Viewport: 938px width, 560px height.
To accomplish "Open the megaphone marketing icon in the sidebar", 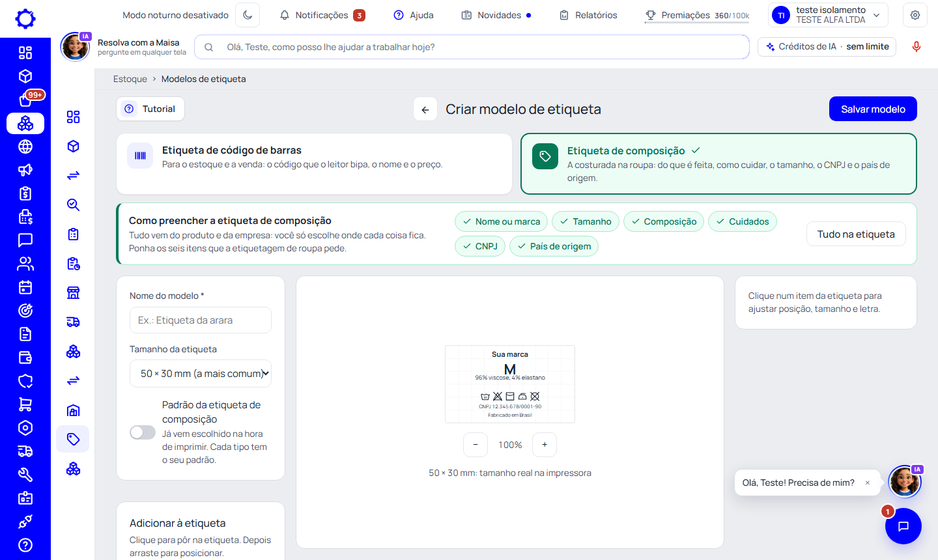I will 25,170.
